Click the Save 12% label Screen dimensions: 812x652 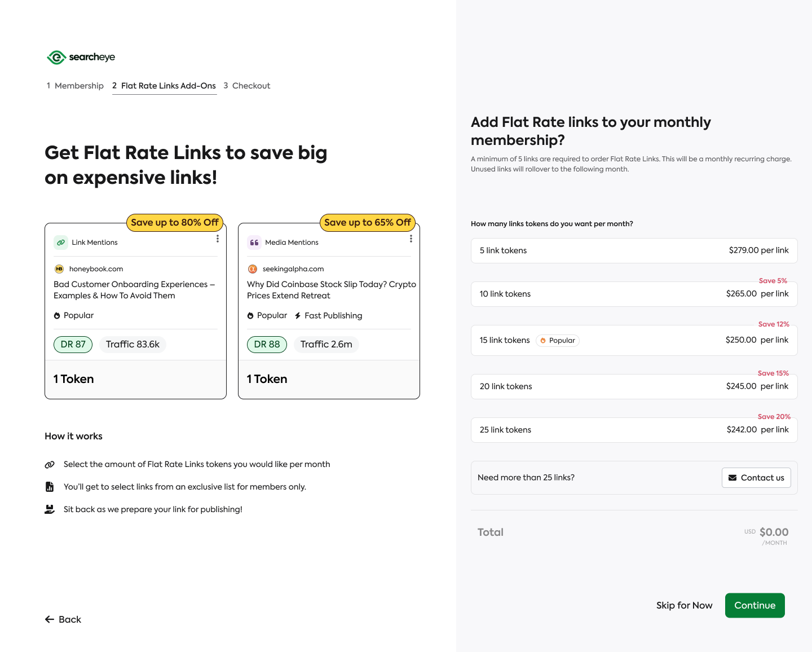(x=774, y=324)
